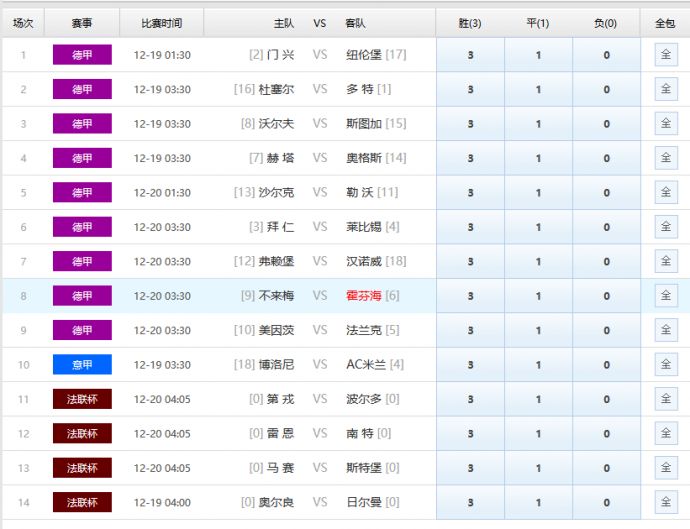Click away team 日尔曼
Screen dimensions: 690x529
[363, 502]
